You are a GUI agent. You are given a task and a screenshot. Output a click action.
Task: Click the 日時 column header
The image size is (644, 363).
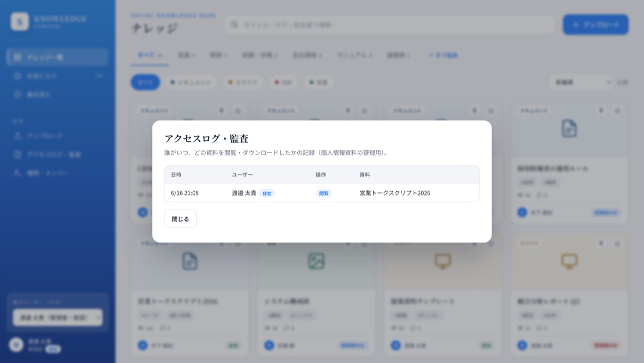tap(176, 174)
